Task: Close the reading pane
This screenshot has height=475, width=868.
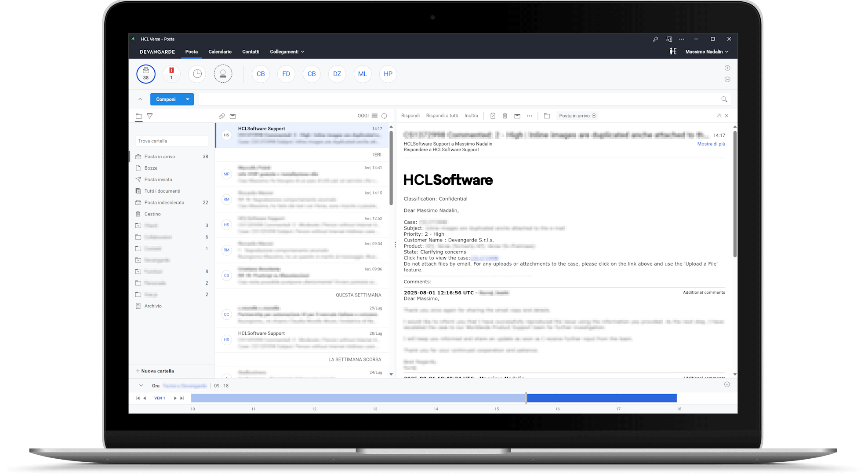Action: [x=727, y=116]
